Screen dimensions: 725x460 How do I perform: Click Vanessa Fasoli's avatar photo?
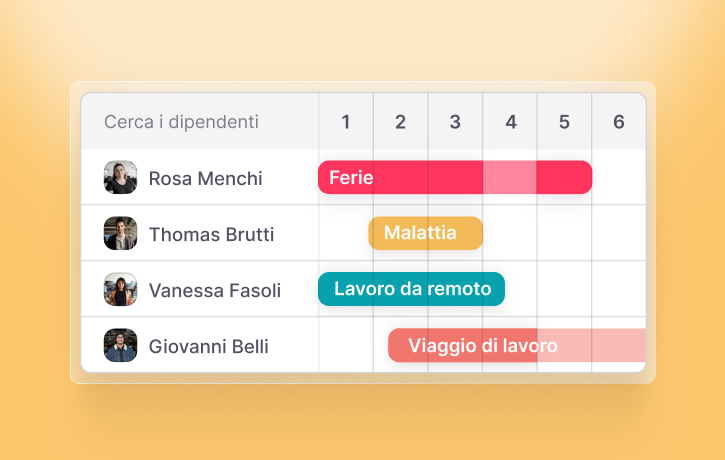(x=120, y=290)
